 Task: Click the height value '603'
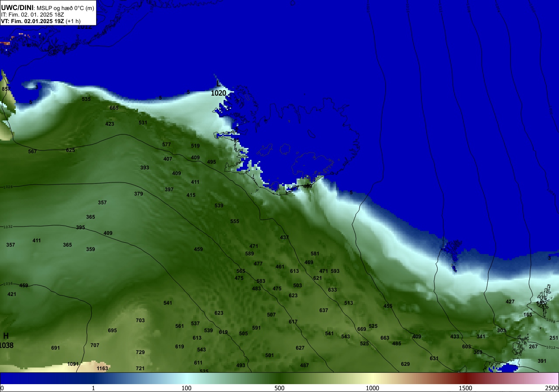point(466,347)
